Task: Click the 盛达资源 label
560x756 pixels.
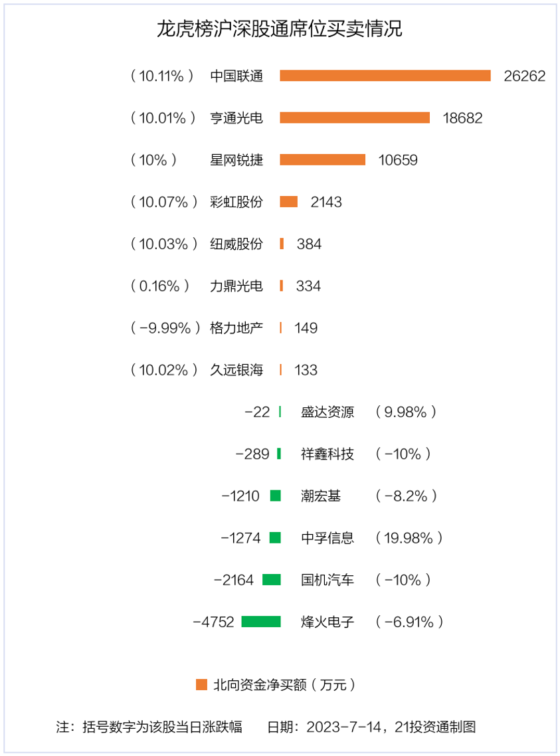Action: coord(327,412)
